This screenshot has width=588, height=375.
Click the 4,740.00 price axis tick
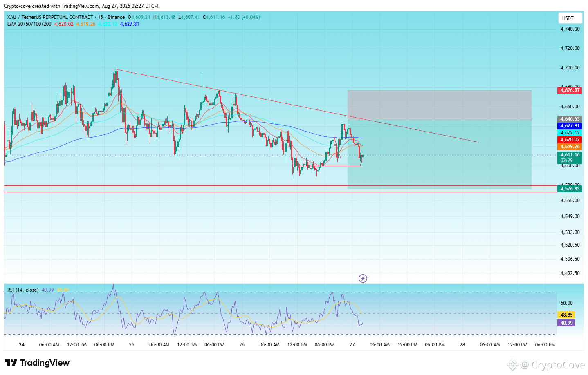[570, 29]
